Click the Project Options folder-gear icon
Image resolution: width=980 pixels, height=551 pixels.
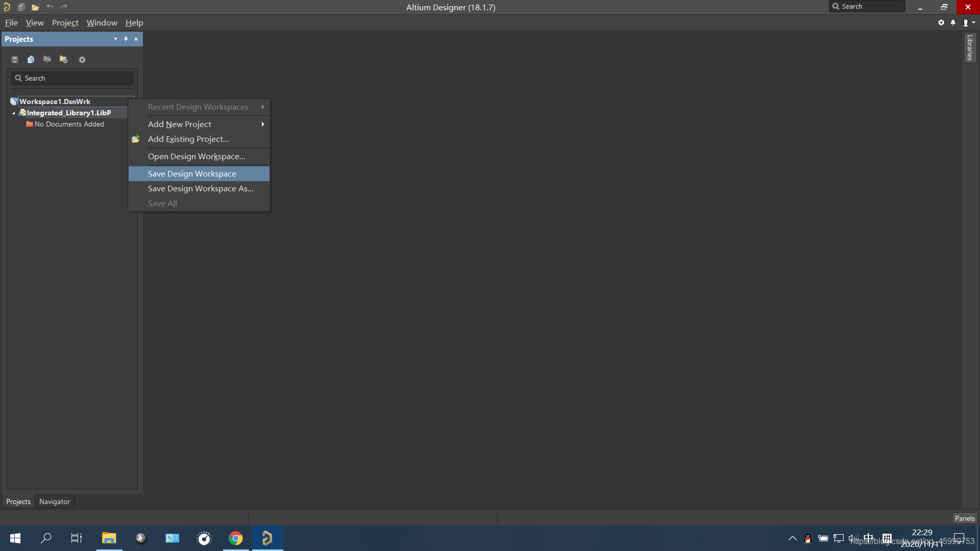click(x=63, y=60)
